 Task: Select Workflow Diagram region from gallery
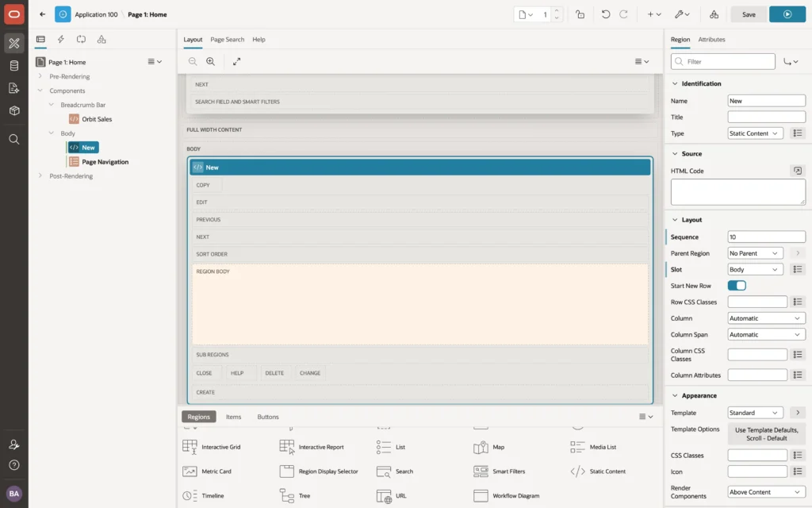pyautogui.click(x=506, y=495)
